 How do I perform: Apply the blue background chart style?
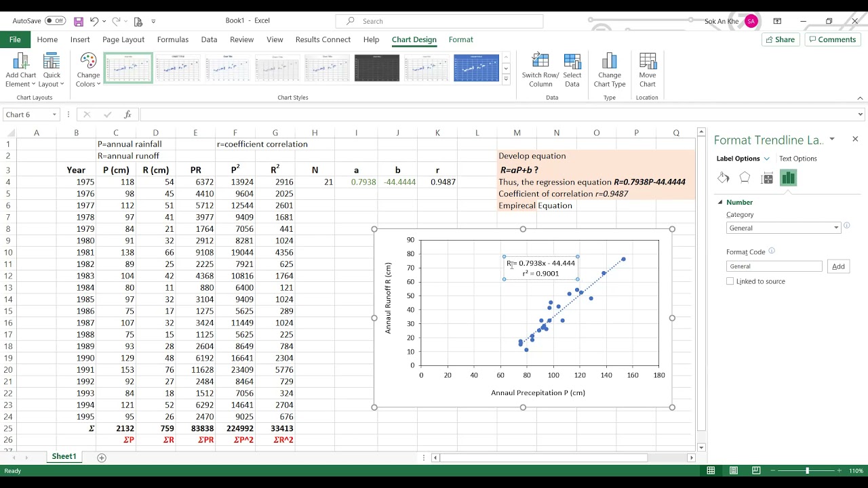[476, 68]
